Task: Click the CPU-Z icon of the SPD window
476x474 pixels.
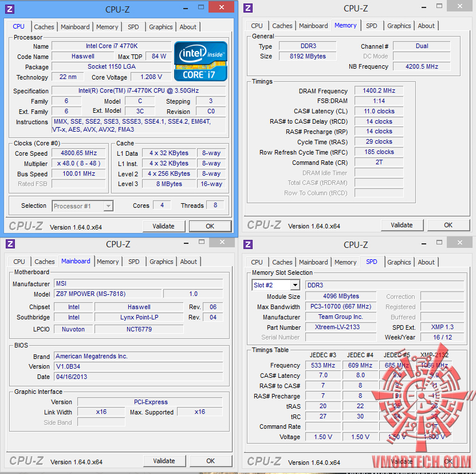Action: pyautogui.click(x=248, y=244)
